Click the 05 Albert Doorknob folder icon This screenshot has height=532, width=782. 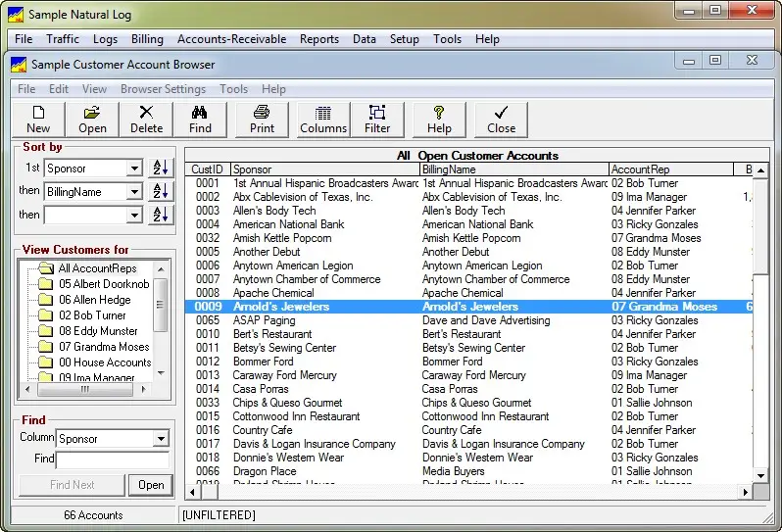tap(46, 284)
